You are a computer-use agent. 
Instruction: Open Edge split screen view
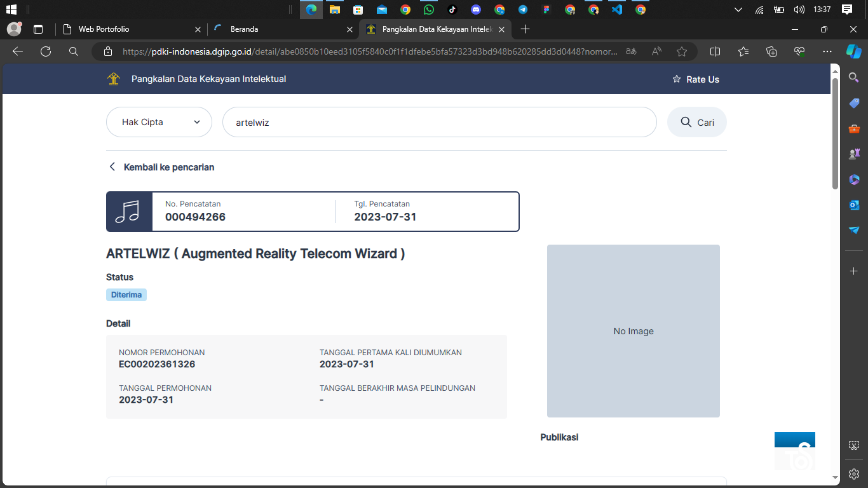[x=715, y=51]
